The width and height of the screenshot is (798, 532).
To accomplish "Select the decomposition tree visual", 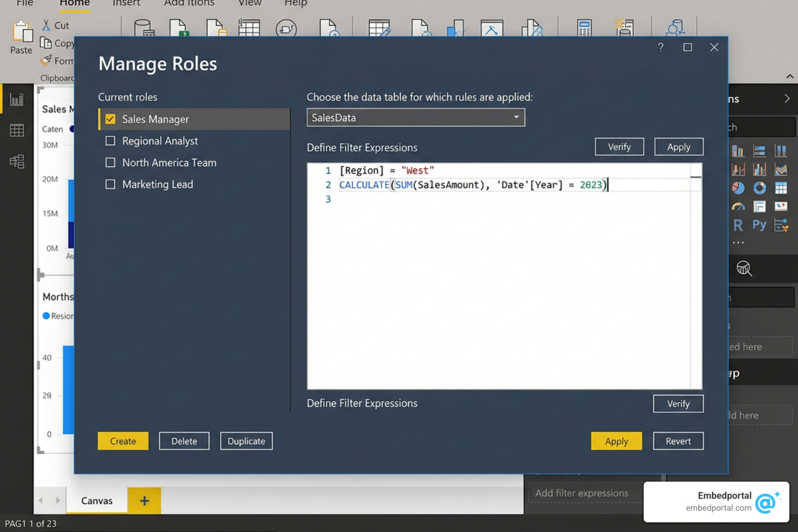I will pyautogui.click(x=781, y=225).
